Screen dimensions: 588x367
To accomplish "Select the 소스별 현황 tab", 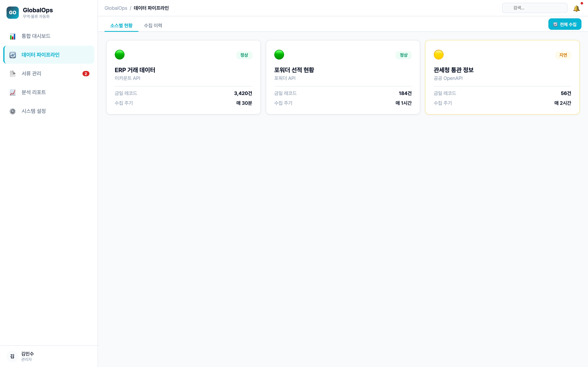I will click(121, 26).
